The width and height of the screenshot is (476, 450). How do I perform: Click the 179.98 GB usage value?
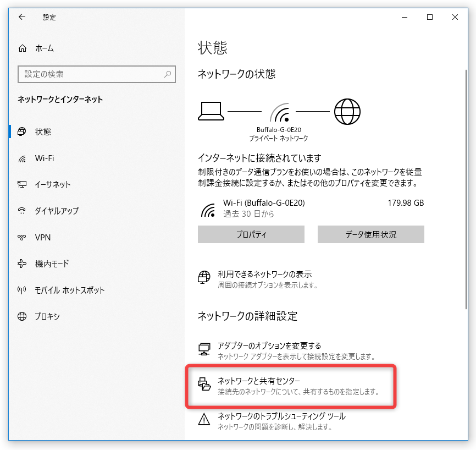pos(406,203)
